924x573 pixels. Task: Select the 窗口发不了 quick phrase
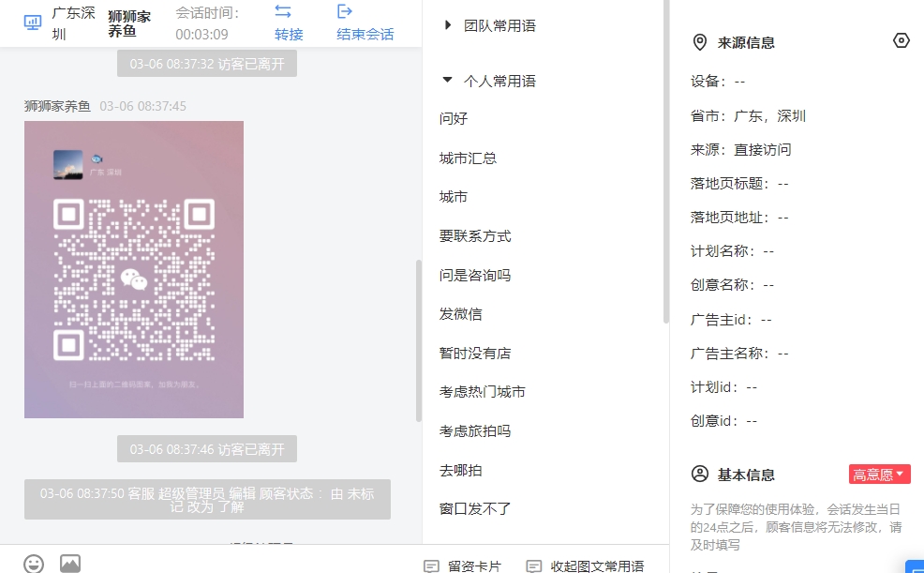coord(475,508)
